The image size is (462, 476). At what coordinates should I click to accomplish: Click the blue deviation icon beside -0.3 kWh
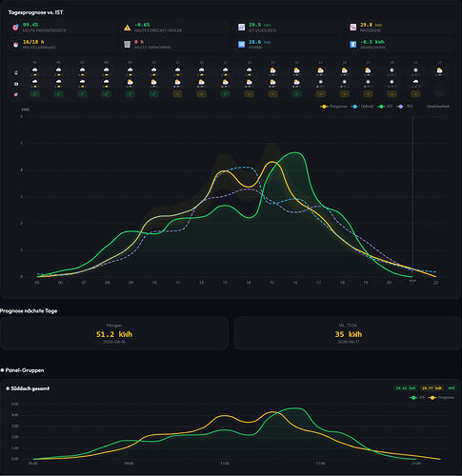pyautogui.click(x=353, y=45)
